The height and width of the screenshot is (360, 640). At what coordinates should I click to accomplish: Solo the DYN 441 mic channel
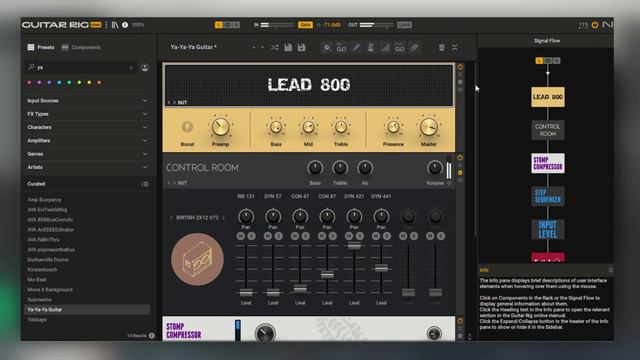[x=387, y=236]
